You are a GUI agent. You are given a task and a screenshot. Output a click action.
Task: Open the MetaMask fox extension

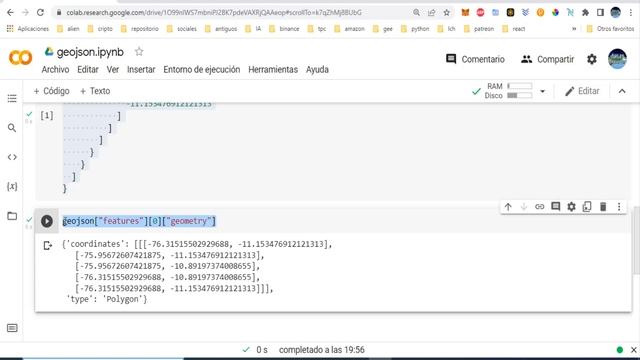465,13
